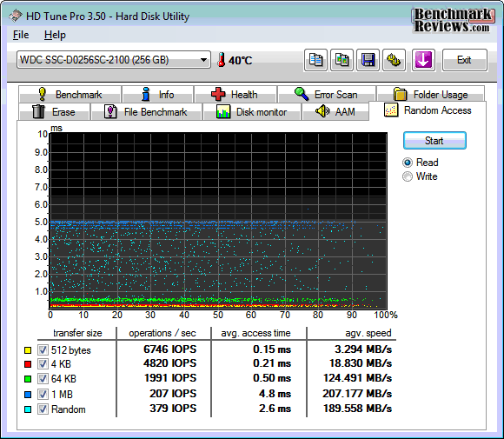Viewport: 504px width, 439px height.
Task: Click the AAM speaker icon
Action: pyautogui.click(x=322, y=111)
